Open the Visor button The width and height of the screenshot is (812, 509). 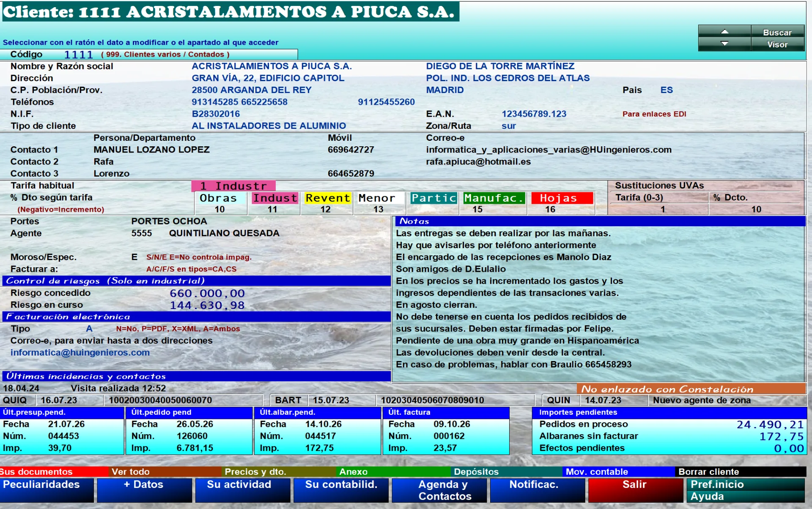(x=777, y=44)
